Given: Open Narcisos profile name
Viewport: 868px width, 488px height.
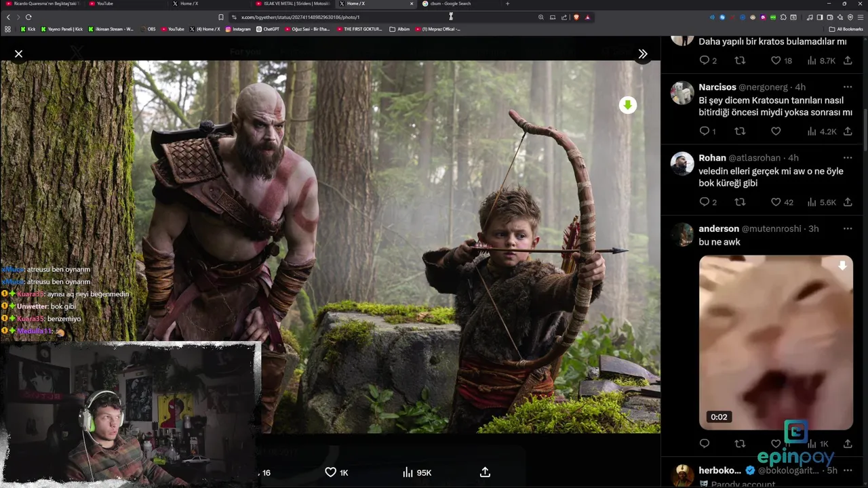Looking at the screenshot, I should [717, 87].
